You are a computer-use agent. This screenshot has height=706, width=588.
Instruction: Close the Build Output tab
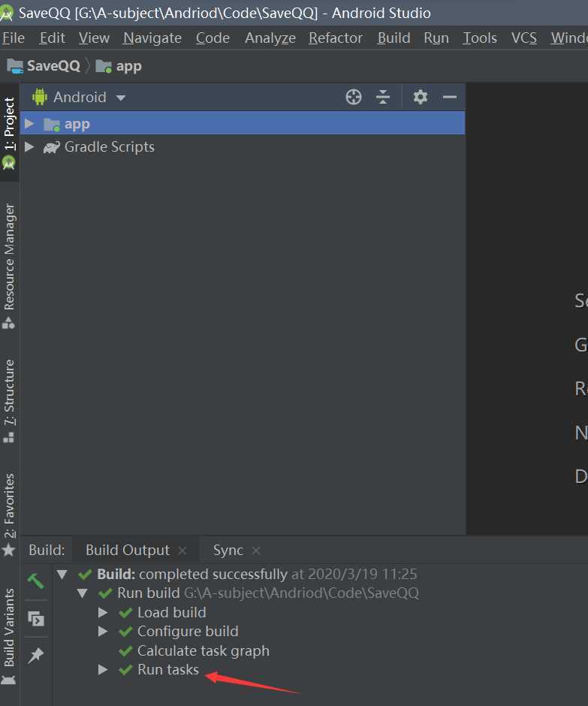click(x=182, y=551)
